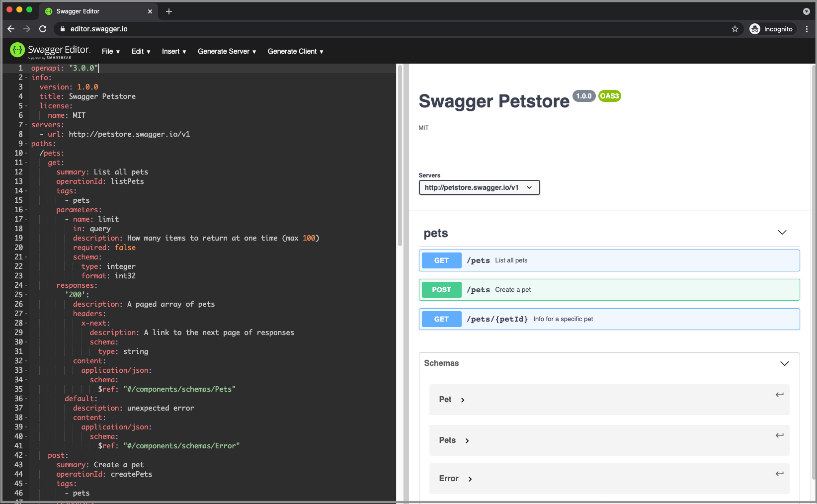The image size is (817, 504).
Task: Click the padlock icon before editor.swagger.io
Action: 62,29
